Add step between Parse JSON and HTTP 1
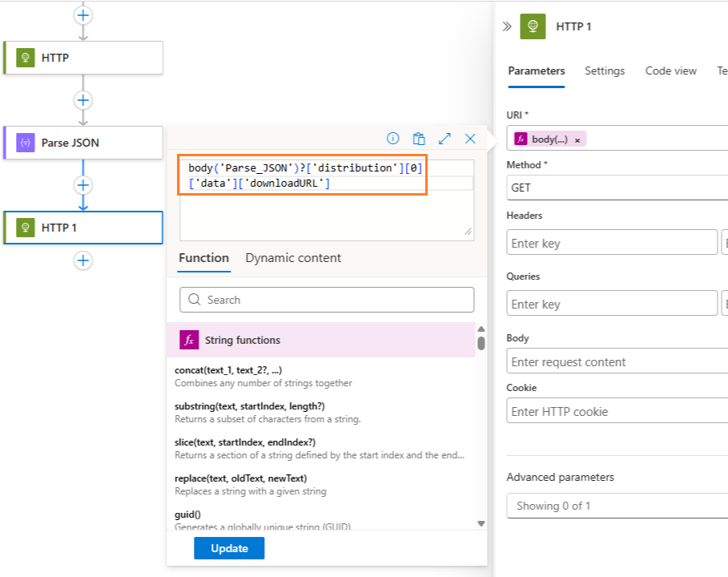Image resolution: width=728 pixels, height=577 pixels. click(83, 185)
